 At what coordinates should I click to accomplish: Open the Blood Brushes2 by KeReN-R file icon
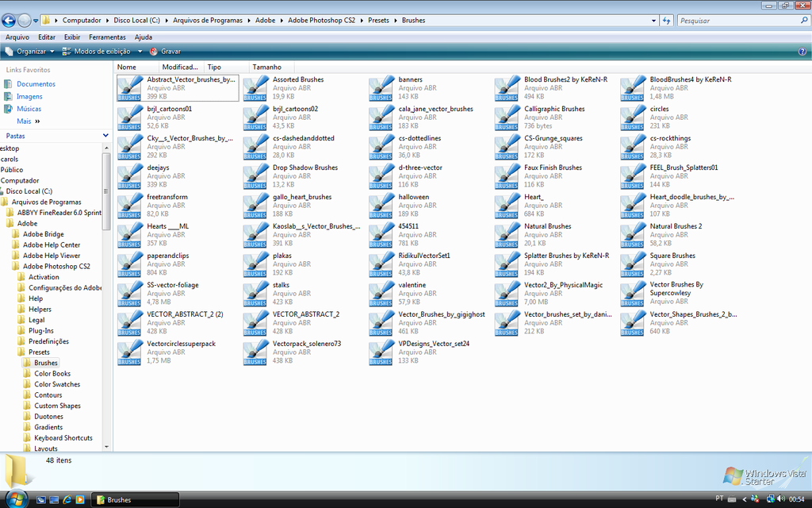507,88
